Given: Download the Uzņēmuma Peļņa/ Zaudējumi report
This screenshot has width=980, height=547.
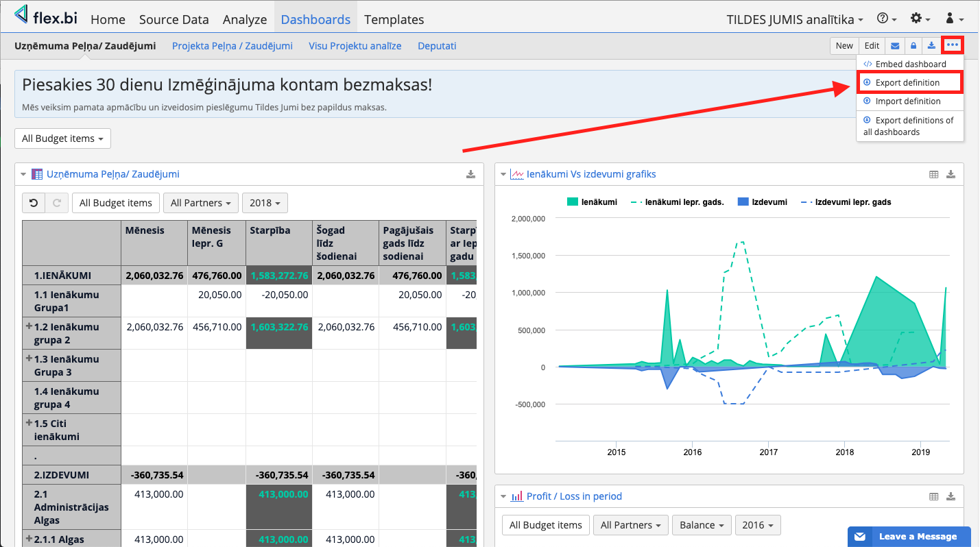Looking at the screenshot, I should point(470,174).
